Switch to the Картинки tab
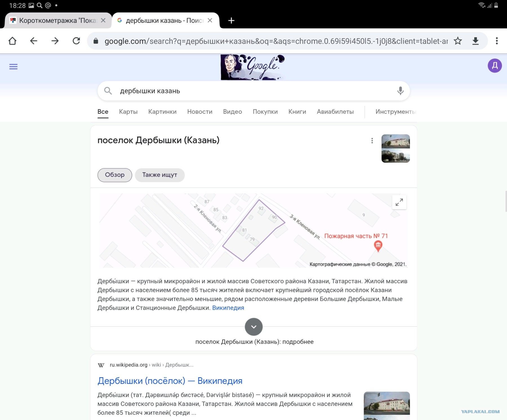Viewport: 507px width, 420px height. (x=162, y=112)
